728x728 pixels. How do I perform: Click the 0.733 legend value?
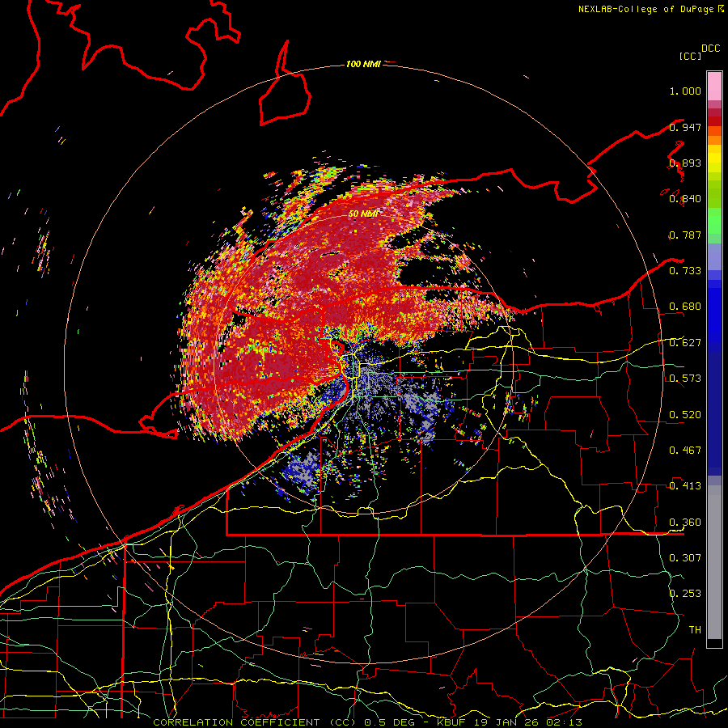[685, 271]
